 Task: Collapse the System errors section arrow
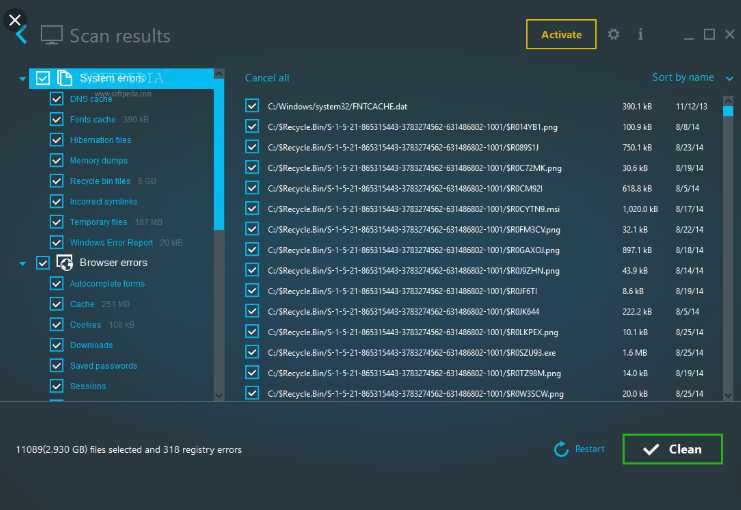(22, 79)
